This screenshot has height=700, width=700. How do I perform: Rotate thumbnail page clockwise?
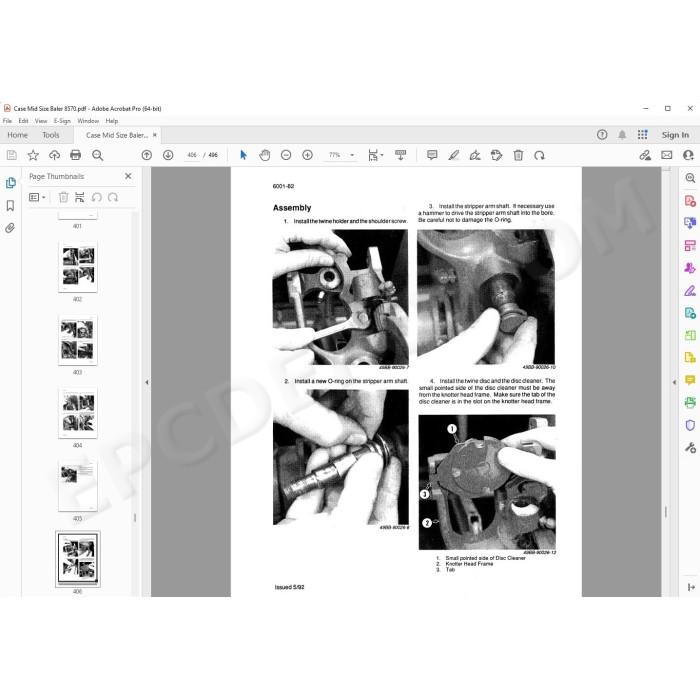click(x=113, y=197)
